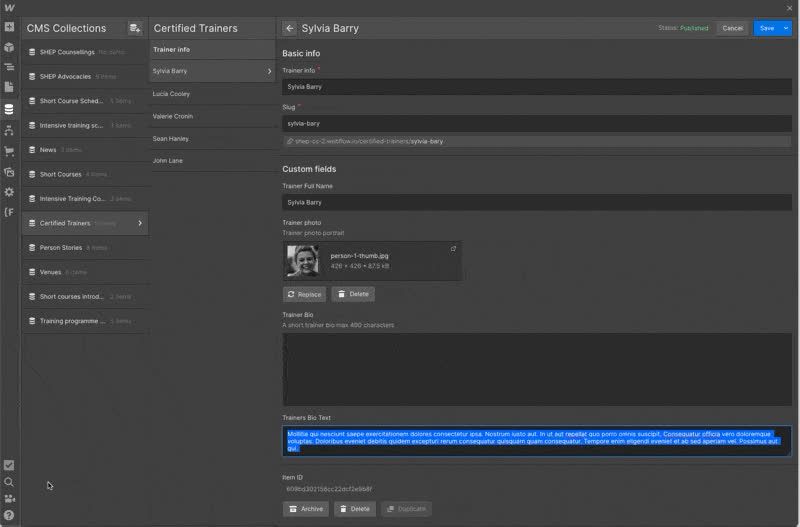The width and height of the screenshot is (800, 527).
Task: Click the search magnifier icon in sidebar
Action: [x=9, y=482]
